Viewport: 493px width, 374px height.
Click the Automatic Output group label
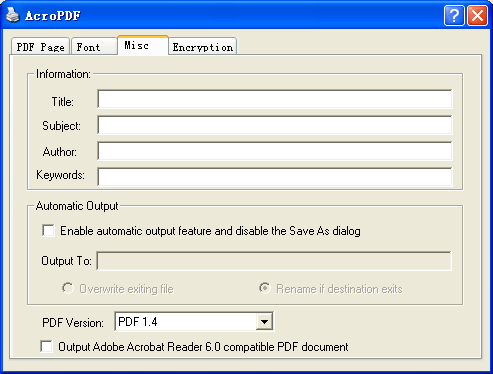pyautogui.click(x=77, y=206)
